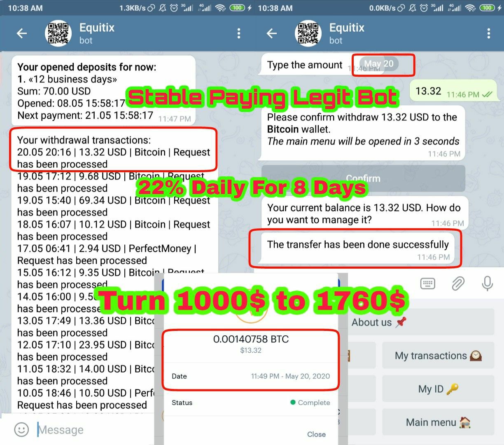Tap withdrawal row "13.05 17:49 | 13.36 USD"
This screenshot has height=445, width=504.
point(86,327)
